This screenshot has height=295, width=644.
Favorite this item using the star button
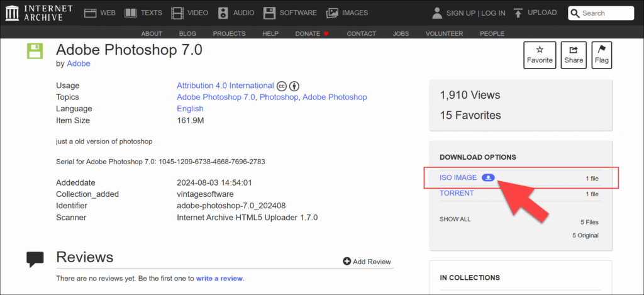(540, 55)
